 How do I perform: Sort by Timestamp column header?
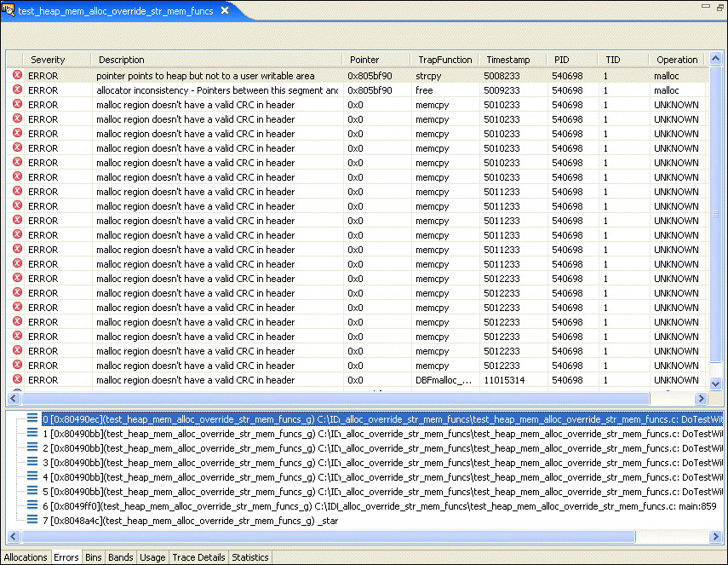508,60
